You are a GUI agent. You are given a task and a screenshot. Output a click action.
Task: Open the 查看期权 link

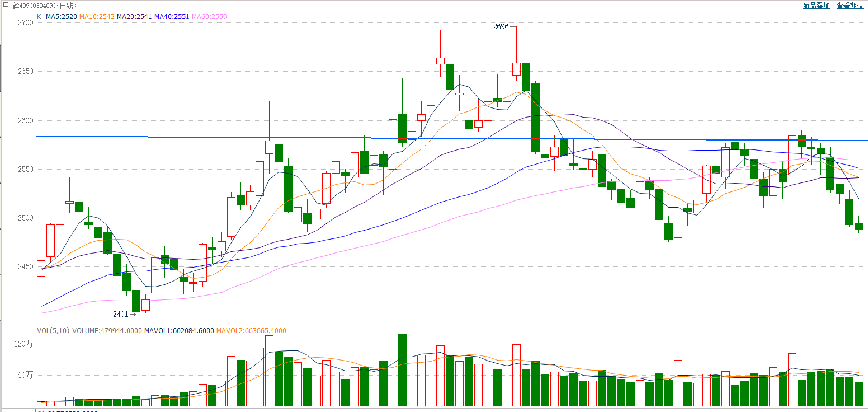click(850, 5)
